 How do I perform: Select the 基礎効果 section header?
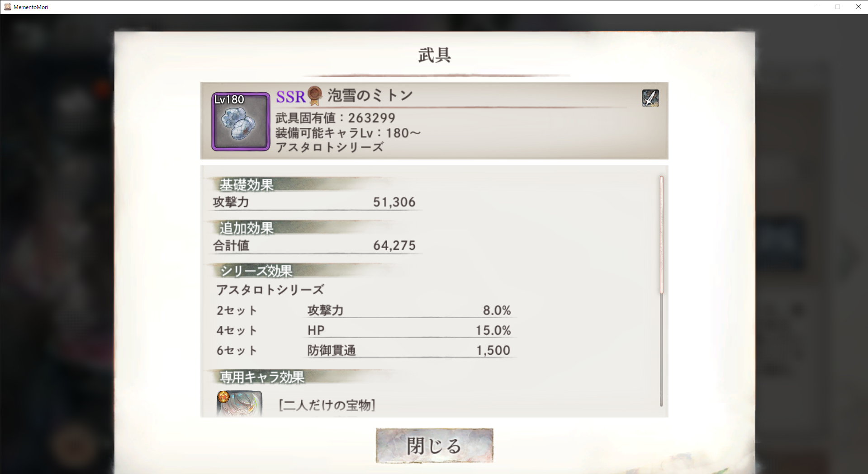tap(246, 184)
